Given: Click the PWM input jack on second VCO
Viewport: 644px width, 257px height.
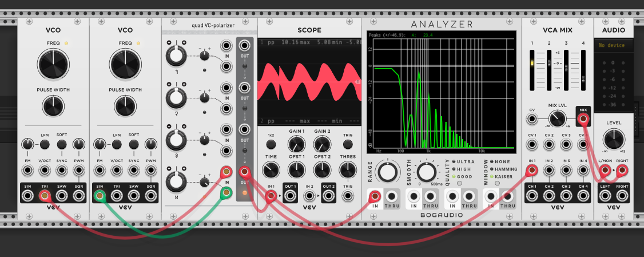Looking at the screenshot, I should pos(151,170).
